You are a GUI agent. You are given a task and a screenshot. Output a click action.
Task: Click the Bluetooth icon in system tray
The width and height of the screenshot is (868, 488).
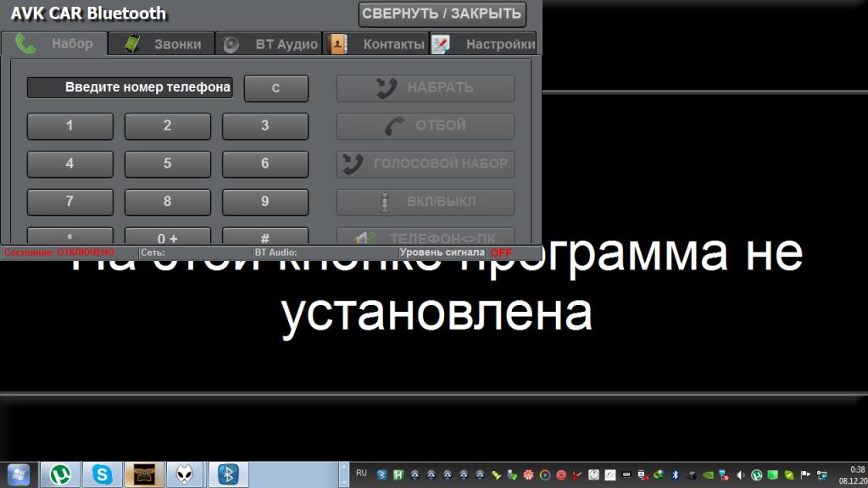pyautogui.click(x=675, y=474)
